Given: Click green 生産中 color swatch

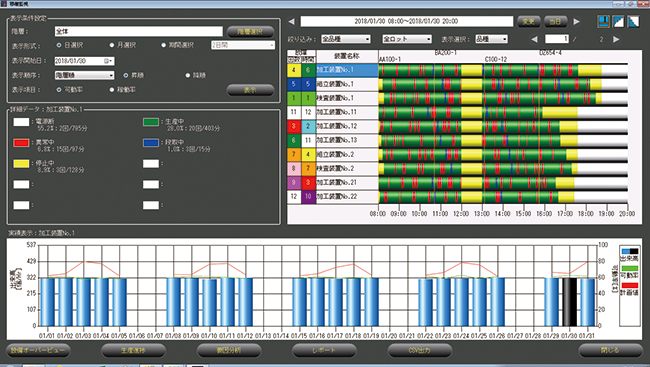Looking at the screenshot, I should click(151, 122).
